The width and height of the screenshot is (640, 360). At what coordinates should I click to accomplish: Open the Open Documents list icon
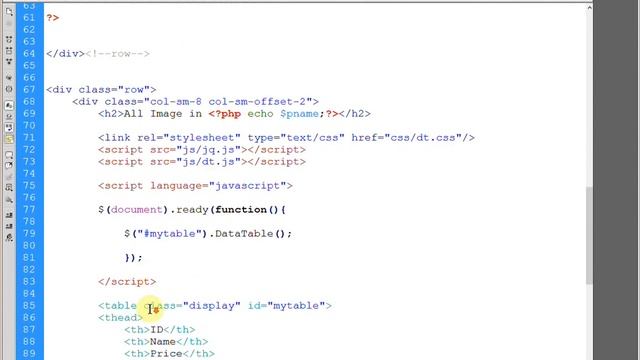(x=9, y=11)
